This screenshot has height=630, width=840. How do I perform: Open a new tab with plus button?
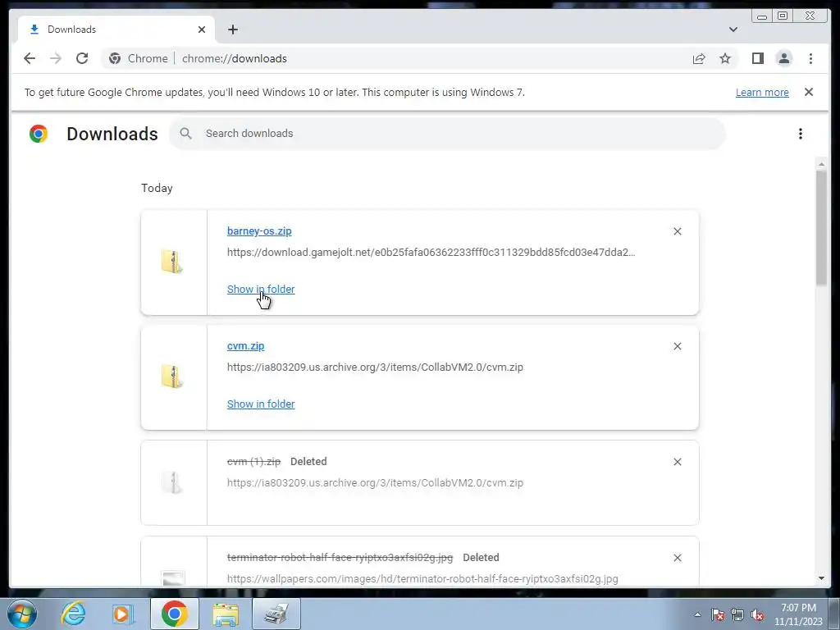(232, 30)
